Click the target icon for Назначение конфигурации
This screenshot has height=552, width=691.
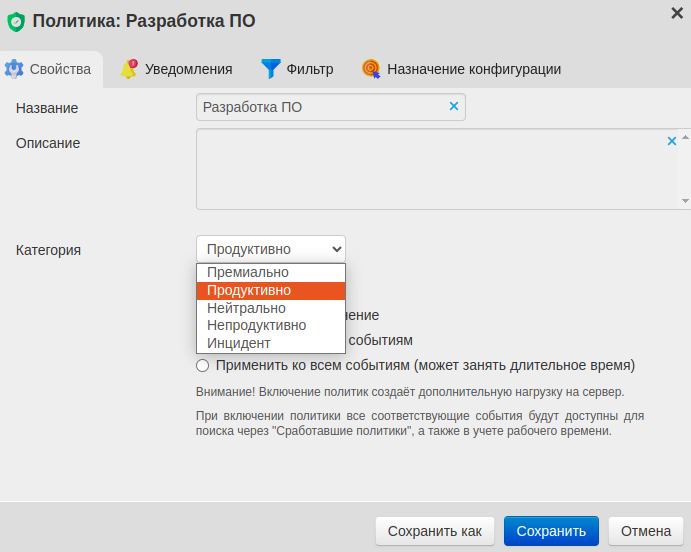tap(371, 69)
